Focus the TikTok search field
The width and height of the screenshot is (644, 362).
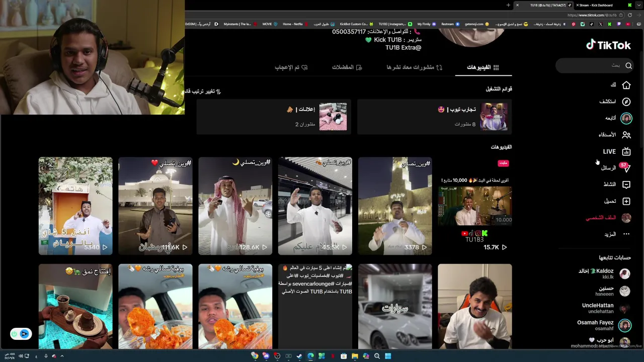point(594,66)
